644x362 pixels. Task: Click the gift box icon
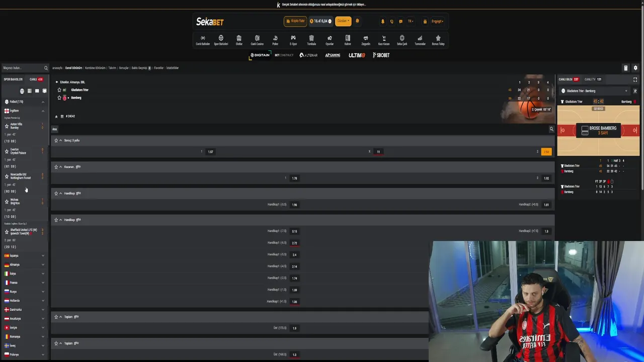click(x=425, y=22)
